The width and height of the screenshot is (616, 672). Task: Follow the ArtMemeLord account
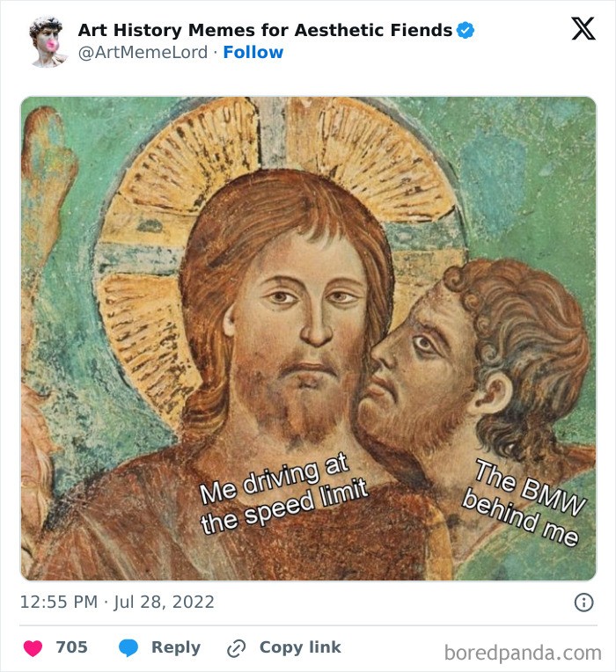[x=253, y=52]
